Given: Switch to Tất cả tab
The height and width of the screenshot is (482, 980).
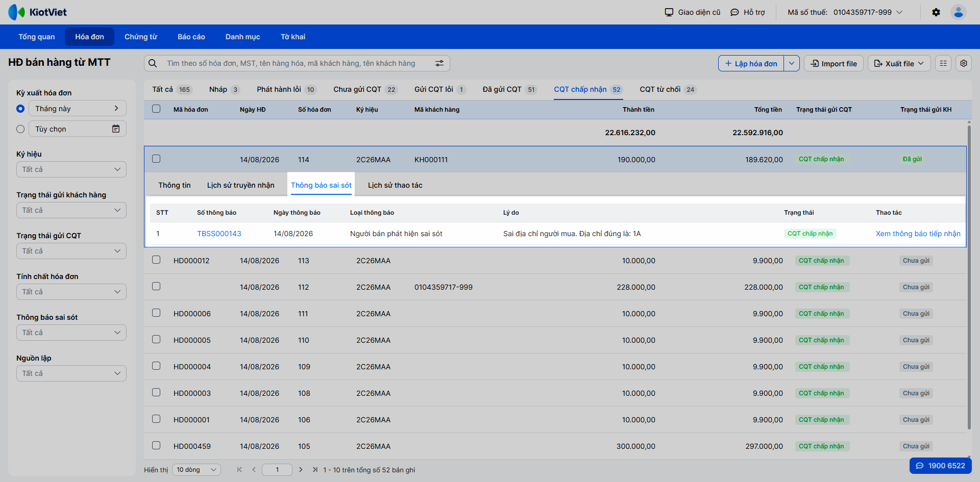Looking at the screenshot, I should (171, 89).
